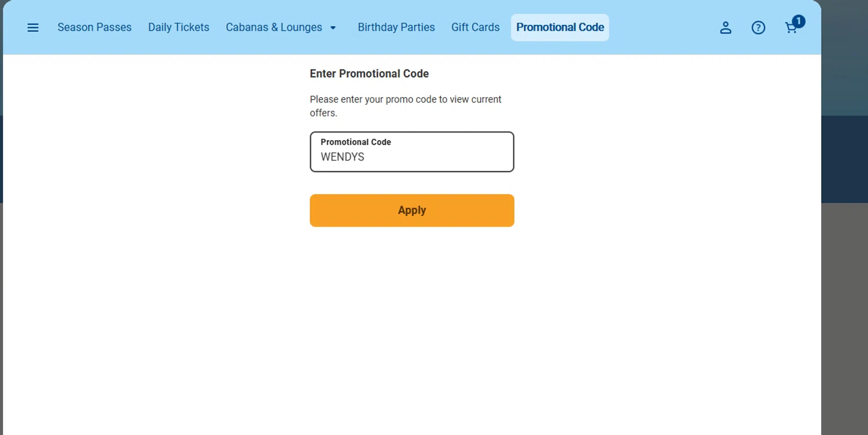Image resolution: width=868 pixels, height=435 pixels.
Task: Select Gift Cards in navigation
Action: coord(475,27)
